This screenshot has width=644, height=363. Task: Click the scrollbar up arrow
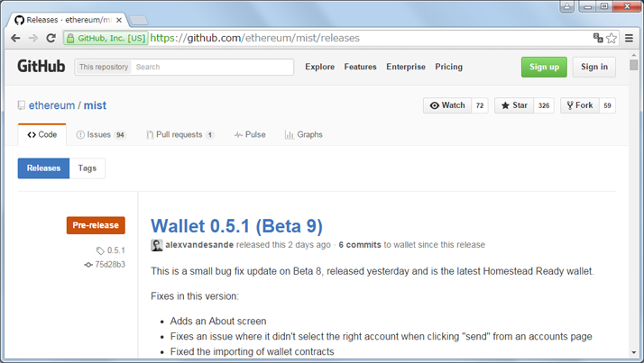click(x=634, y=55)
